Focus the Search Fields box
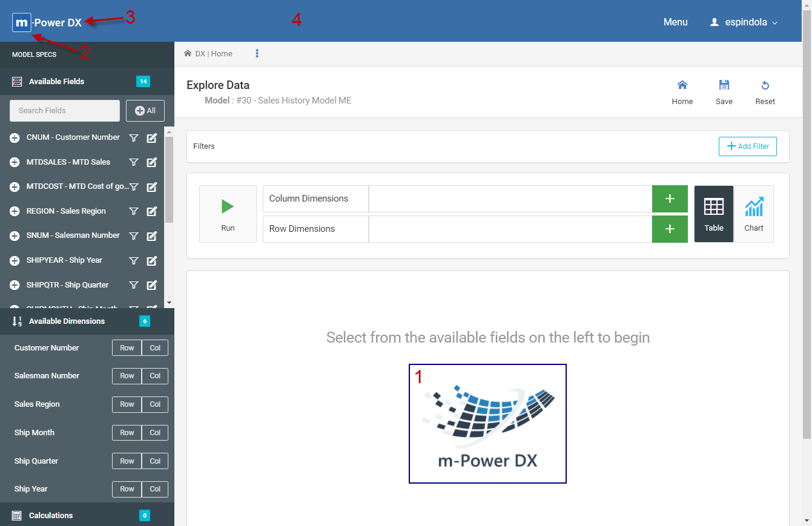 pos(65,111)
